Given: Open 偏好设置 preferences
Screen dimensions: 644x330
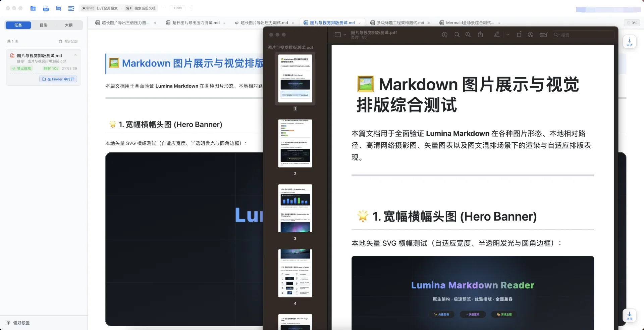Looking at the screenshot, I should (18, 323).
